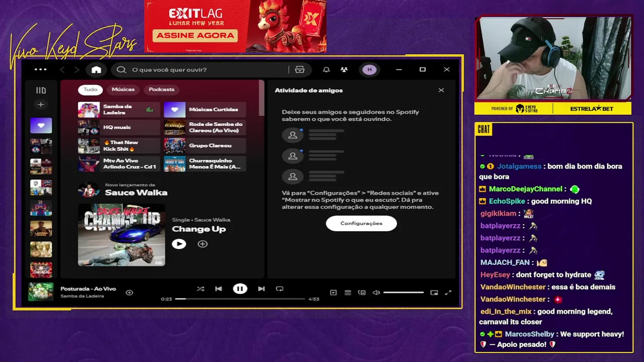644x362 pixels.
Task: Add Change Up to library
Action: (202, 244)
